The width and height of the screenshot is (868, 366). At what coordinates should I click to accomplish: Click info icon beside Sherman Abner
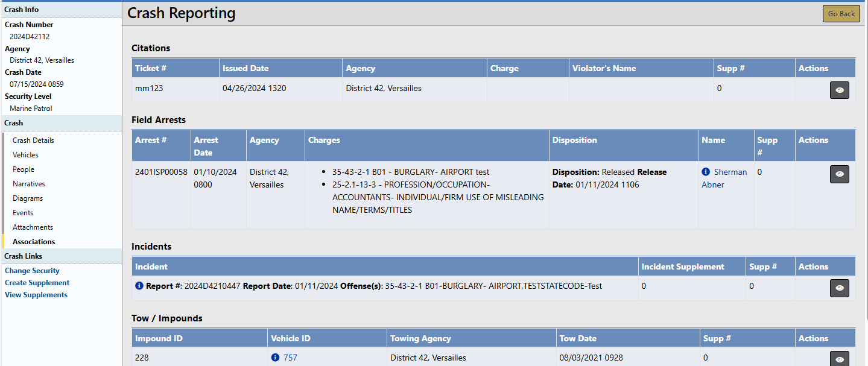click(706, 172)
